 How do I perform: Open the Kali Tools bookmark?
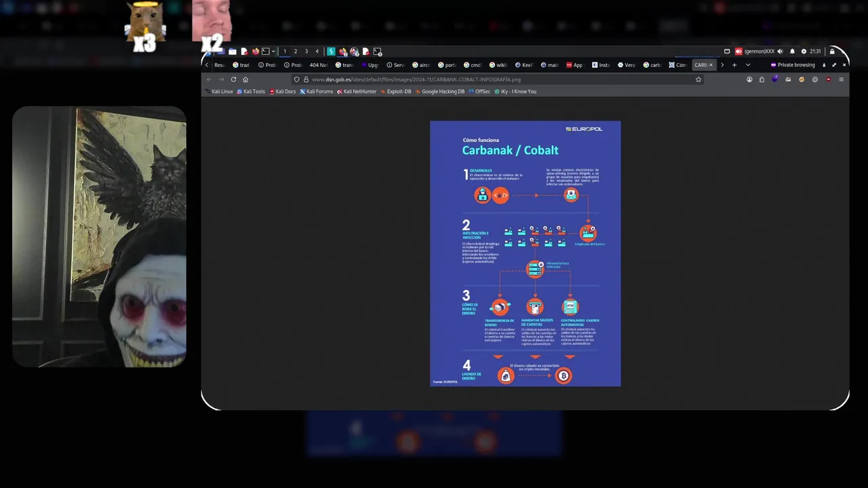point(250,91)
